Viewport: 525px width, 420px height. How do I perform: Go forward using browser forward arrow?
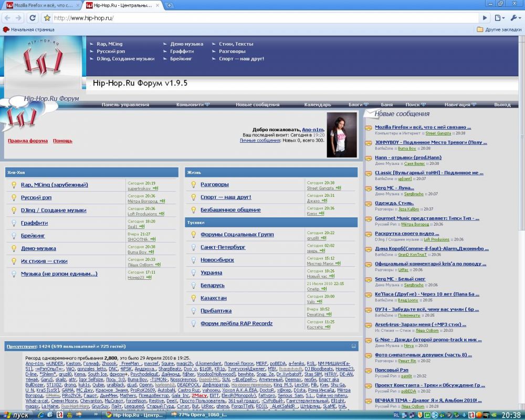tap(18, 18)
